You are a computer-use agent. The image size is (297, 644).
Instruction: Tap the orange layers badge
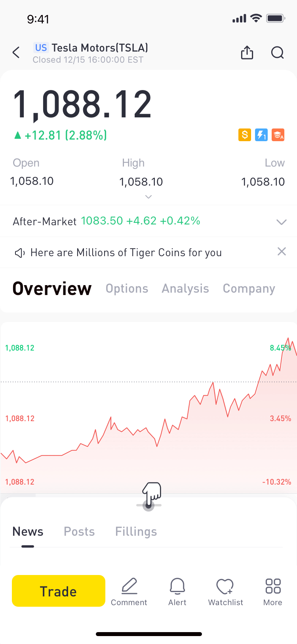point(278,135)
